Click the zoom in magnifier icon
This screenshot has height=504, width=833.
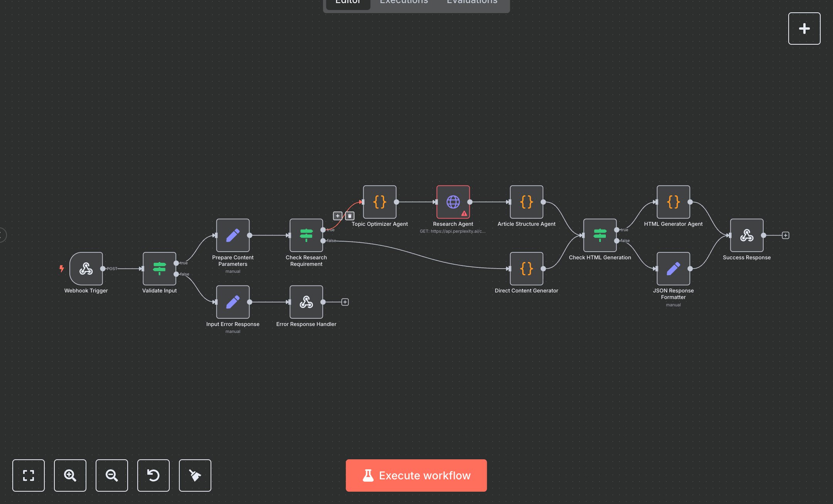coord(70,475)
